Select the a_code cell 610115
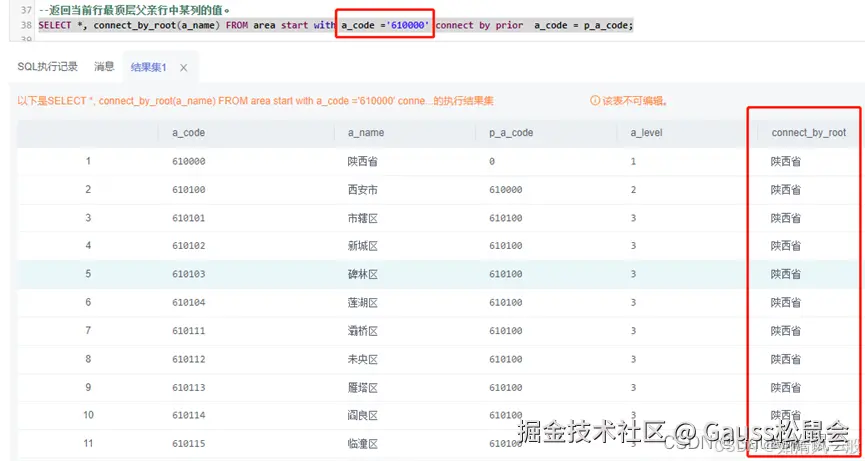Viewport: 865px width, 461px height. (189, 443)
